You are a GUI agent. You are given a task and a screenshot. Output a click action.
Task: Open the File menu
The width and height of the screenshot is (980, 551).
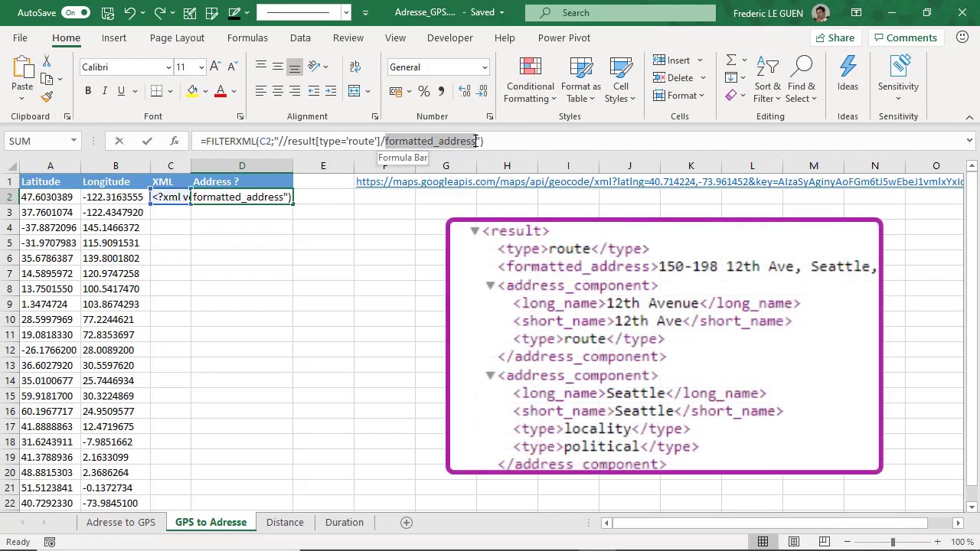20,37
